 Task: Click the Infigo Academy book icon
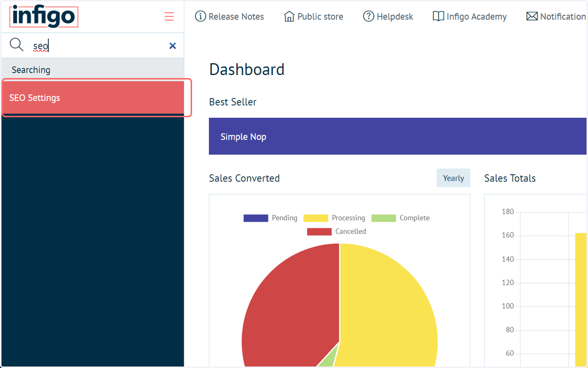(438, 16)
